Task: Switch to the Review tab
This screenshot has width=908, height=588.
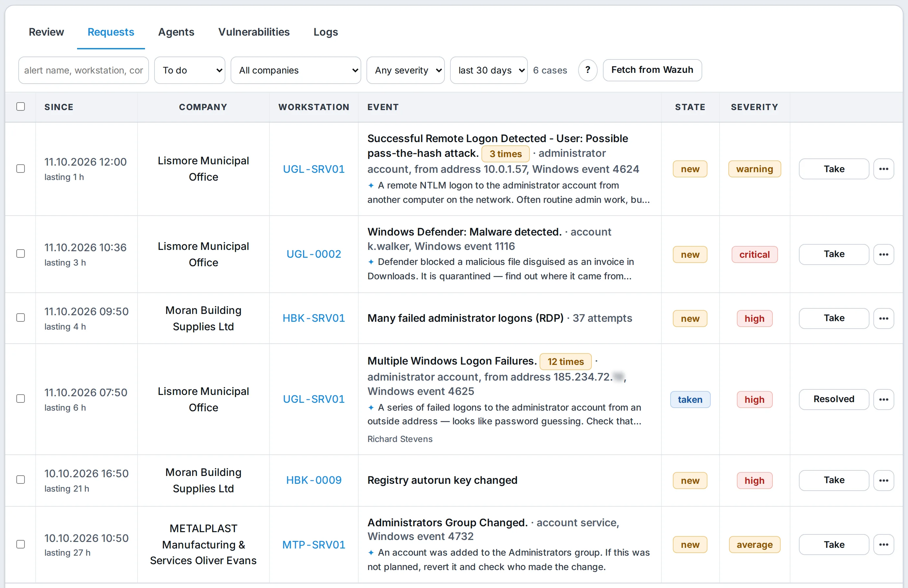Action: [46, 32]
